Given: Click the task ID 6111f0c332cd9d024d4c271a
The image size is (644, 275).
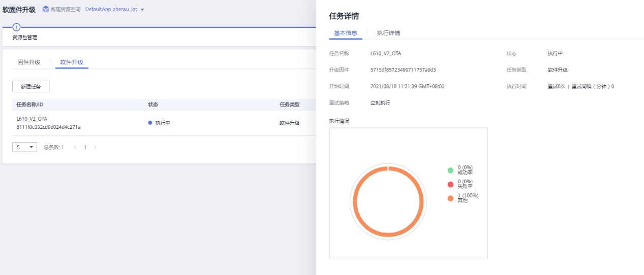Looking at the screenshot, I should click(x=48, y=127).
